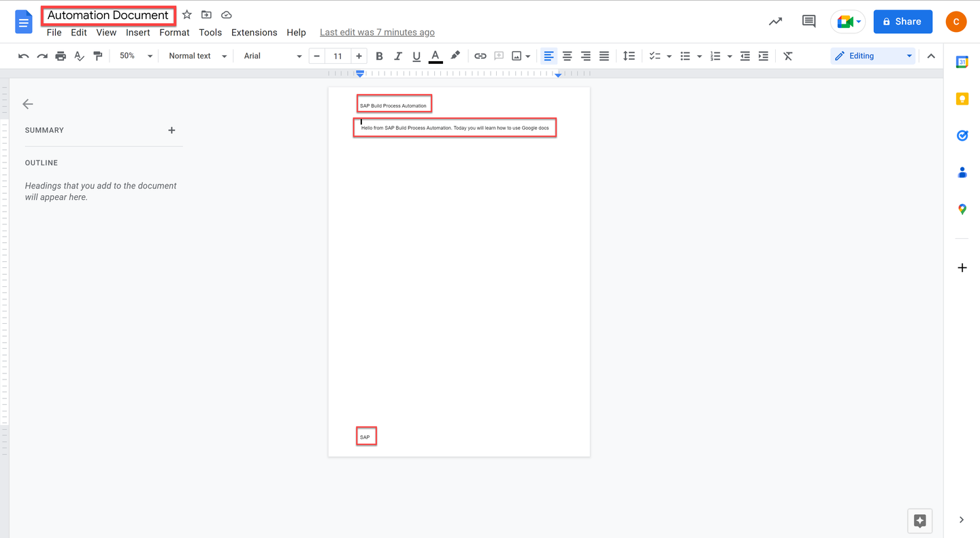Add a summary with the plus icon
The width and height of the screenshot is (980, 538).
(x=171, y=130)
